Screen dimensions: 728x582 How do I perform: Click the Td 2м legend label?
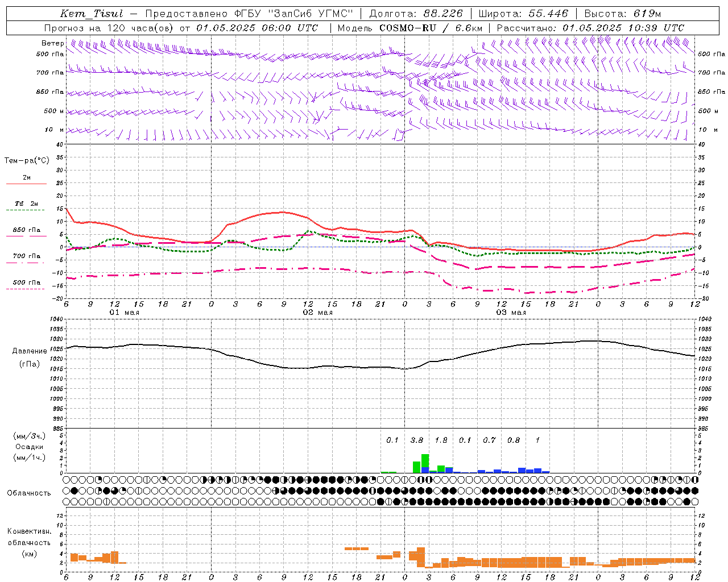click(x=27, y=203)
